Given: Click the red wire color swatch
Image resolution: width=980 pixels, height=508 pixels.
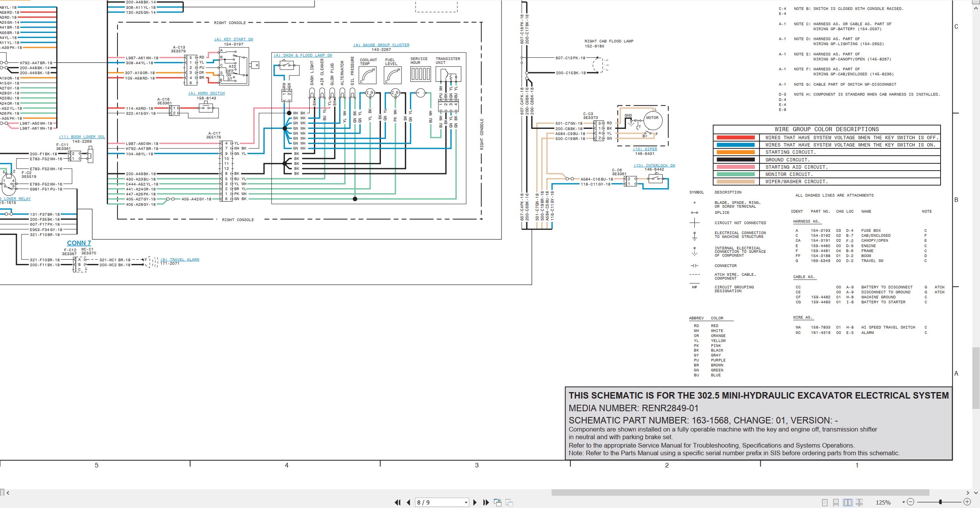Looking at the screenshot, I should click(x=735, y=138).
